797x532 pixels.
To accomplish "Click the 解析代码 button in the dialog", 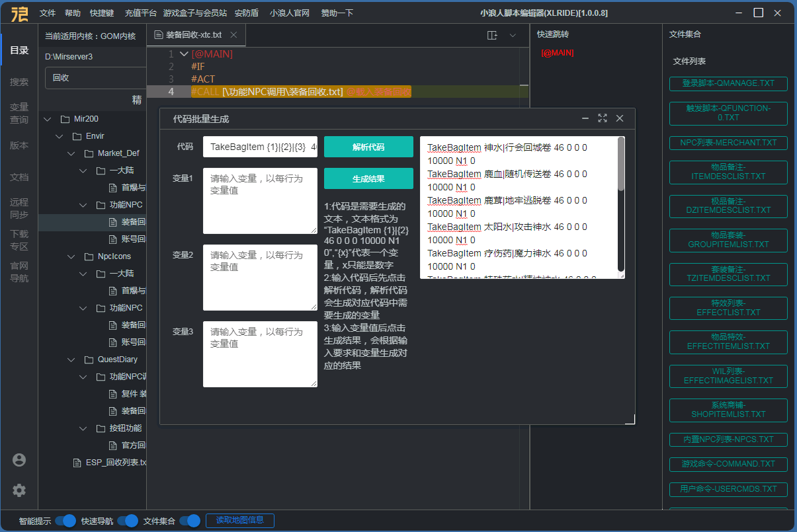I will (x=368, y=146).
